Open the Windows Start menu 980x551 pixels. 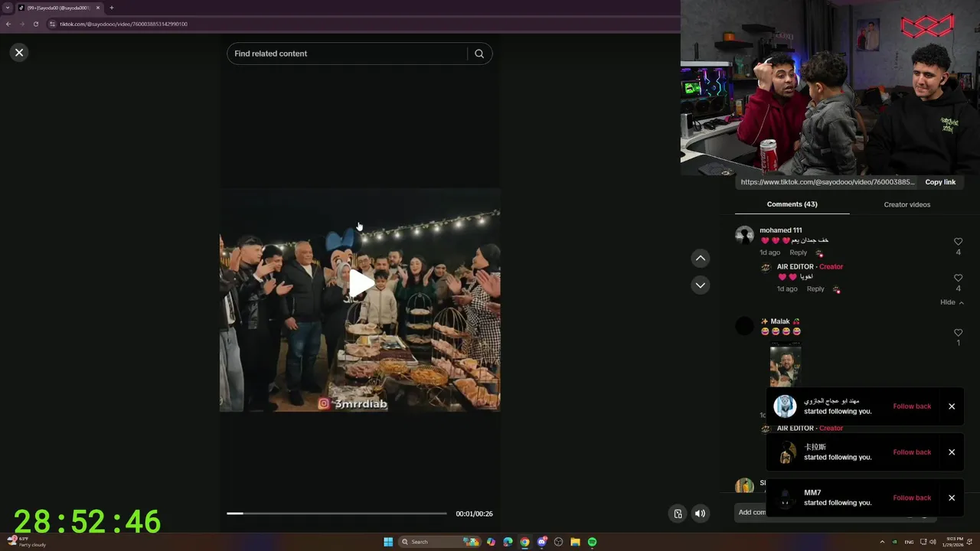point(388,542)
